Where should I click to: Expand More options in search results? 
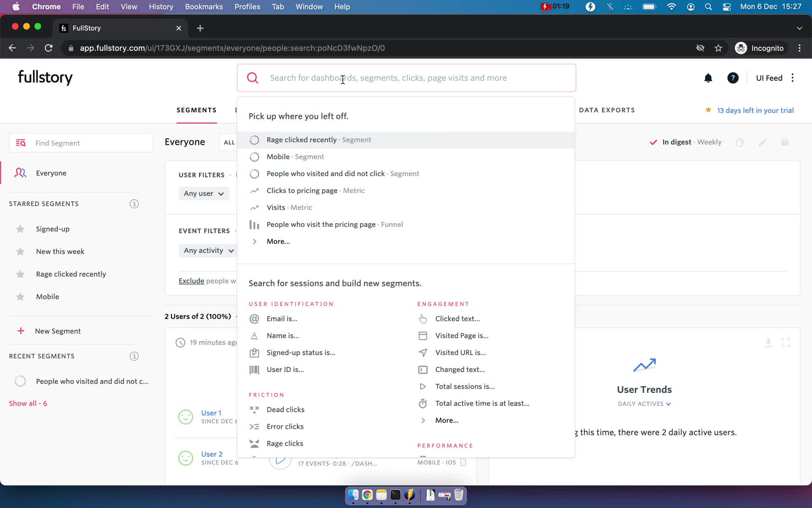point(278,241)
